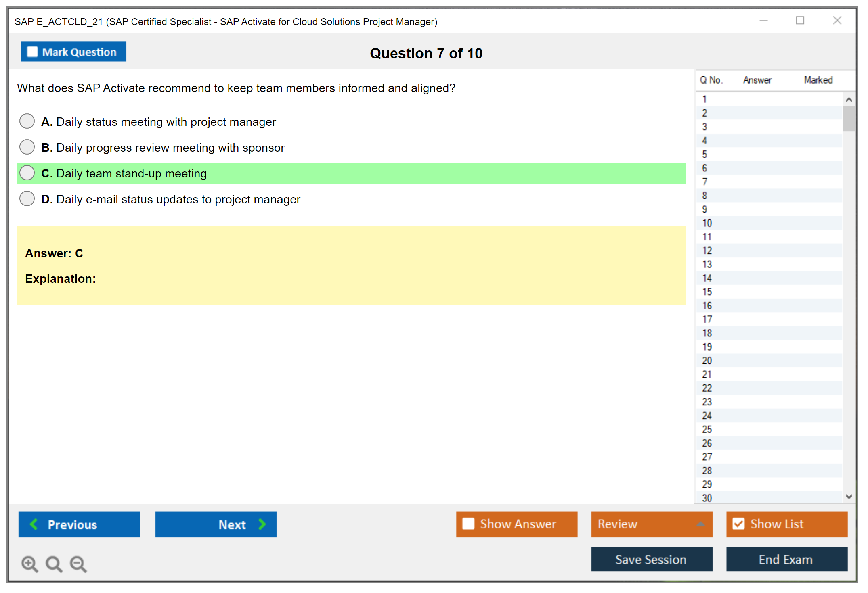Maximize the exam window

800,21
